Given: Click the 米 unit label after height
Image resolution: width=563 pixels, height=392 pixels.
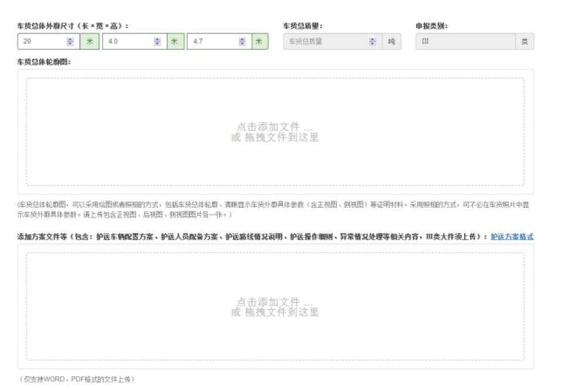Looking at the screenshot, I should [259, 41].
